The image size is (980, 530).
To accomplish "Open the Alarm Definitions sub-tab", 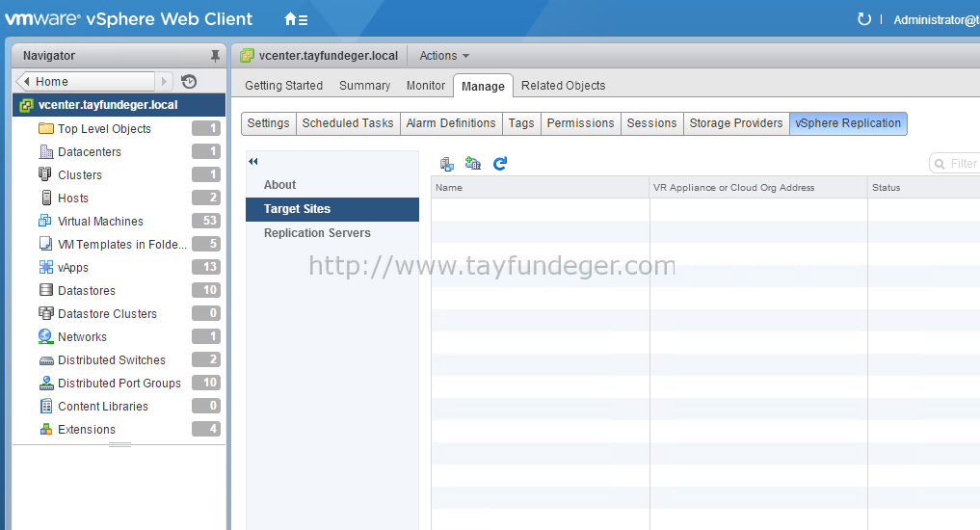I will click(451, 123).
